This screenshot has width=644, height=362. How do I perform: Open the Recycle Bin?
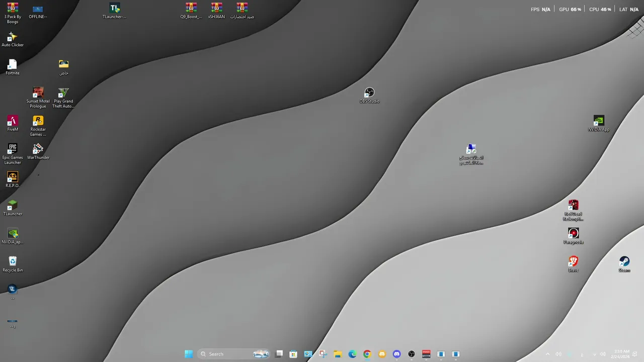tap(13, 264)
